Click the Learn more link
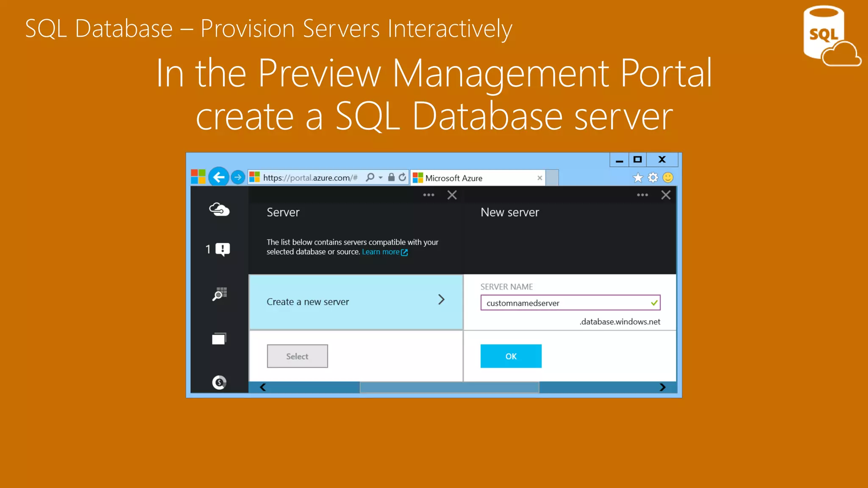 [384, 252]
